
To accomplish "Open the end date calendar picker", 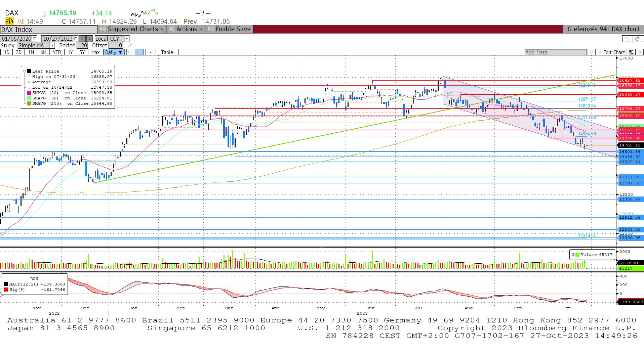I will 76,39.
